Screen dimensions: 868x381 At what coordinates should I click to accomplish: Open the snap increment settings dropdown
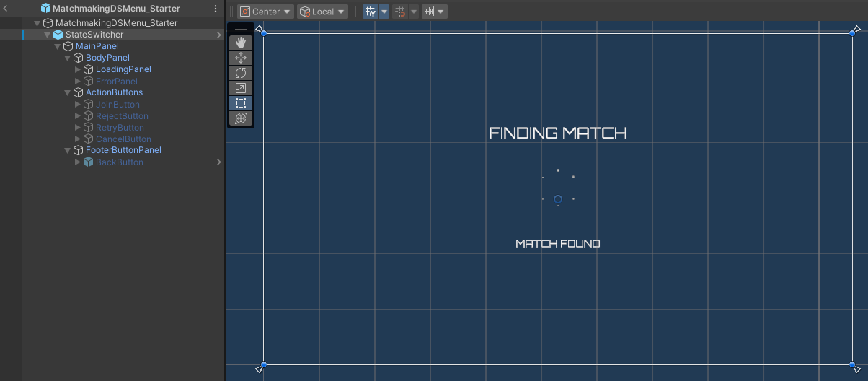click(x=434, y=12)
